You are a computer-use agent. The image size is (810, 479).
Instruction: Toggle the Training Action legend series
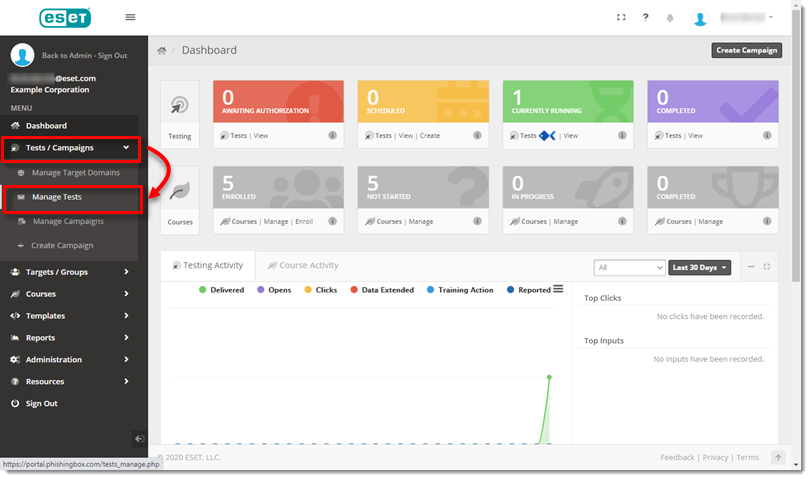pos(460,290)
